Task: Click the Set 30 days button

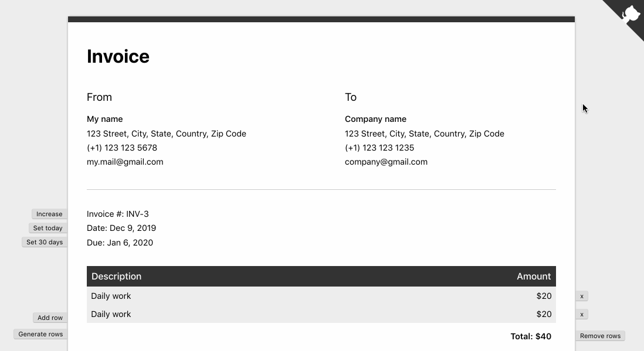Action: click(x=45, y=242)
